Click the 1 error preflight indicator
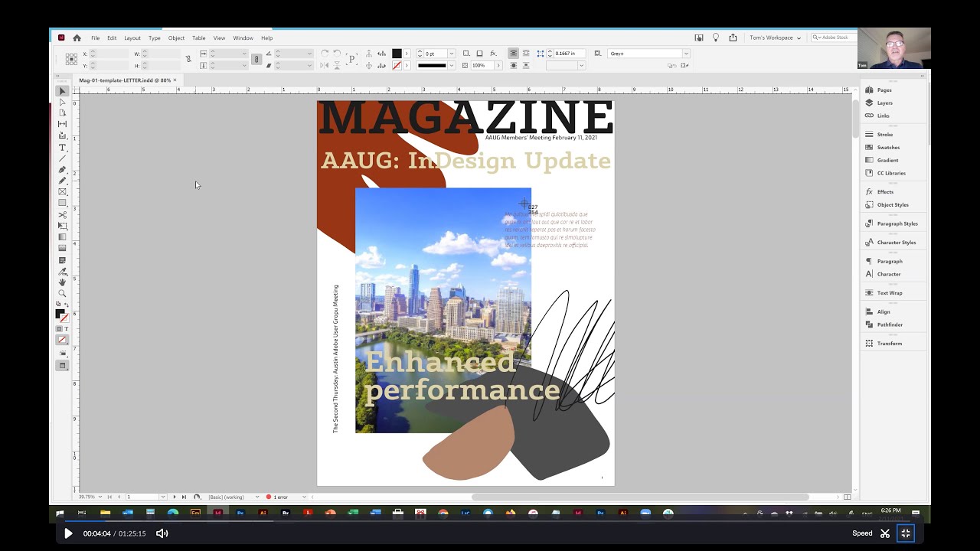 coord(277,497)
